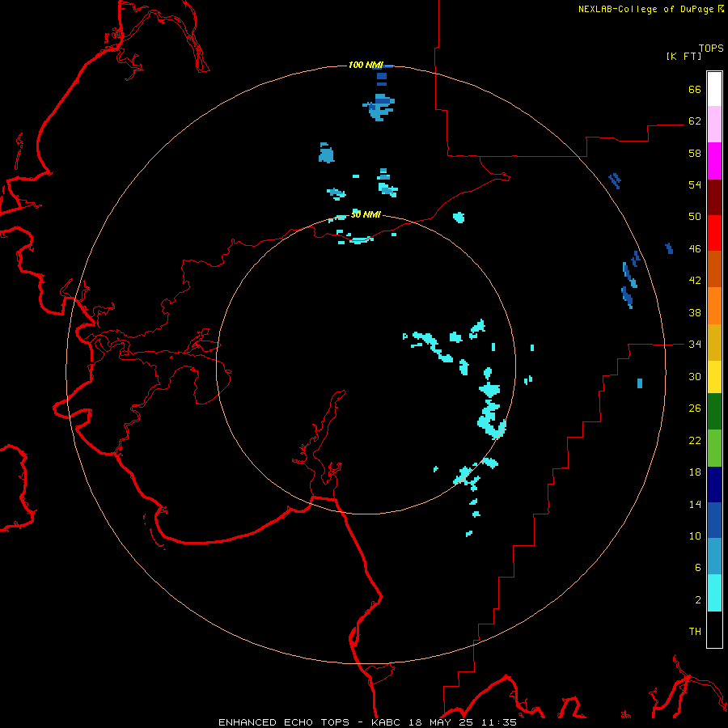
Task: Select the "11:35" timestamp text
Action: [x=501, y=722]
